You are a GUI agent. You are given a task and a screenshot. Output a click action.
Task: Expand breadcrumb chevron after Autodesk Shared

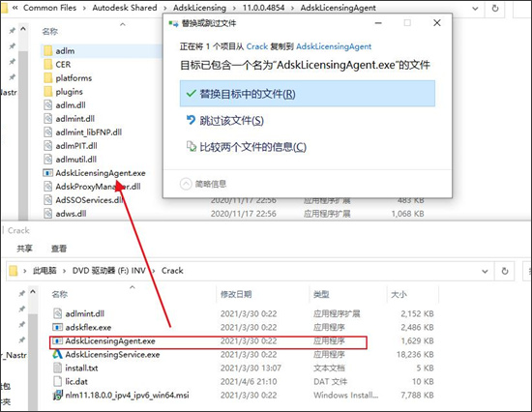pyautogui.click(x=165, y=8)
